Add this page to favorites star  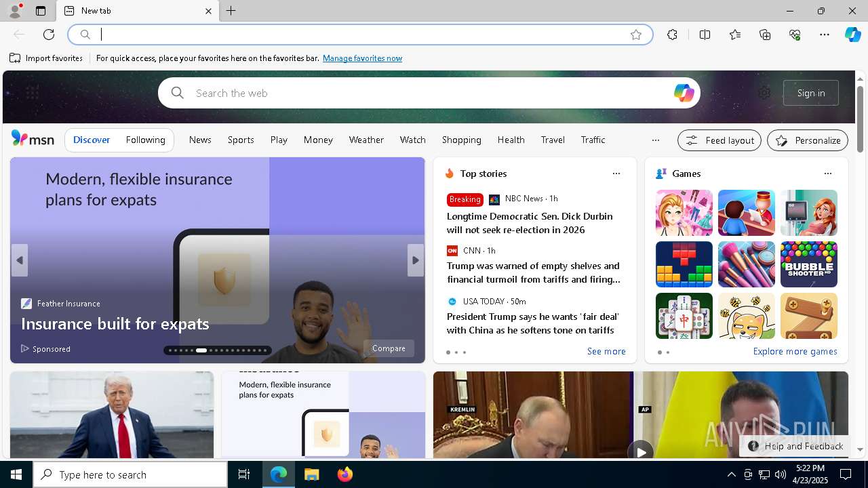click(635, 35)
